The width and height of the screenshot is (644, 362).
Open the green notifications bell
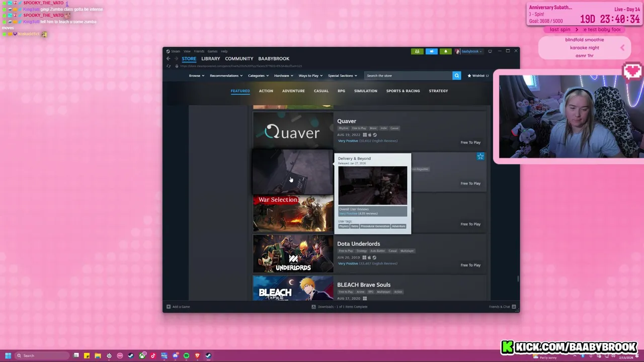pyautogui.click(x=446, y=51)
